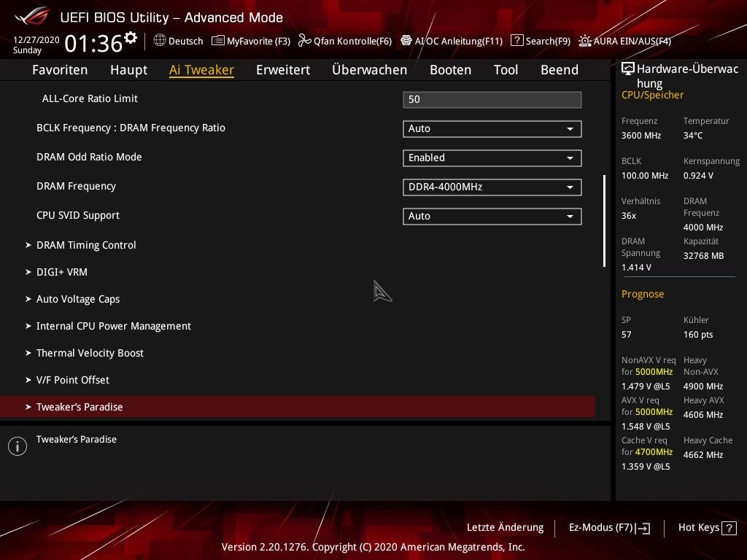The image size is (747, 560).
Task: Click the ALL-Core Ratio Limit label
Action: [90, 98]
